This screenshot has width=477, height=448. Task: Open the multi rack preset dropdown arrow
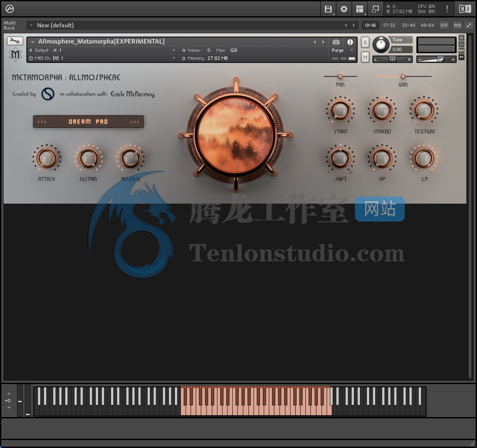click(31, 25)
